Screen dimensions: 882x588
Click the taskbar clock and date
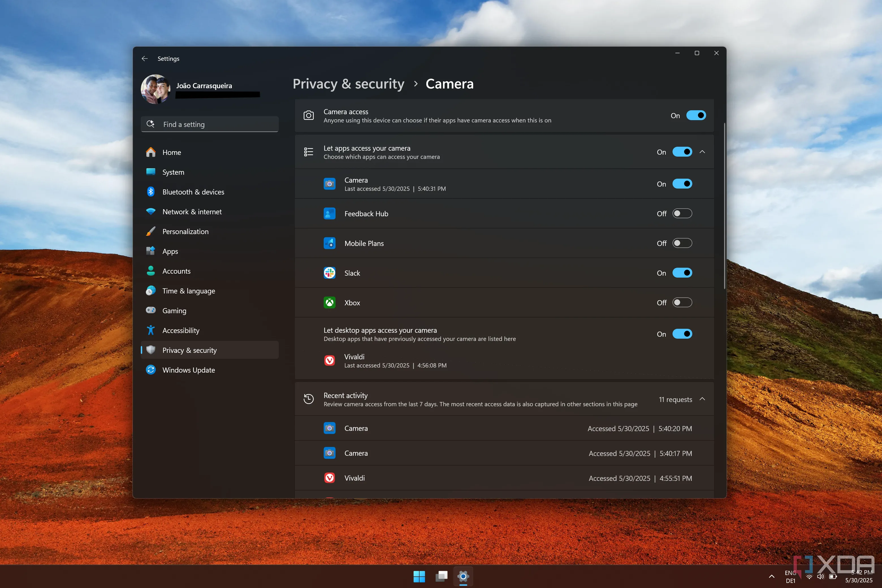coord(859,576)
